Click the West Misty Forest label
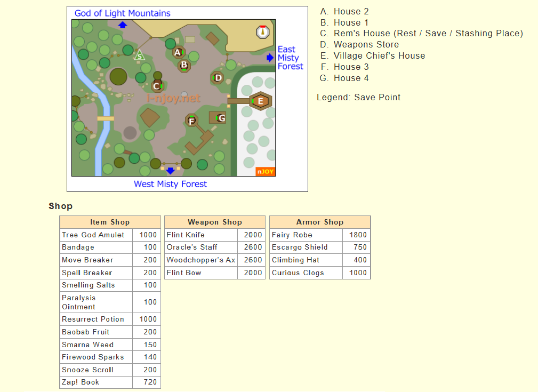This screenshot has height=392, width=538. pyautogui.click(x=170, y=184)
